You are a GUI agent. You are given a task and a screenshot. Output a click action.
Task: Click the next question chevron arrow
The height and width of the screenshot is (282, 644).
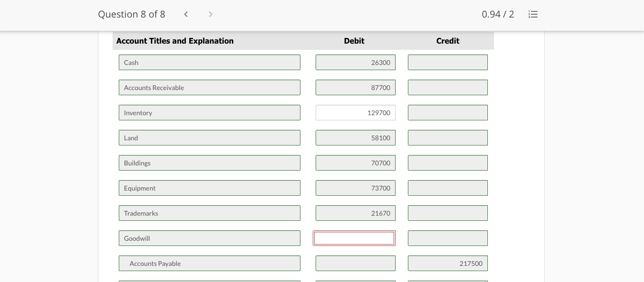tap(211, 14)
